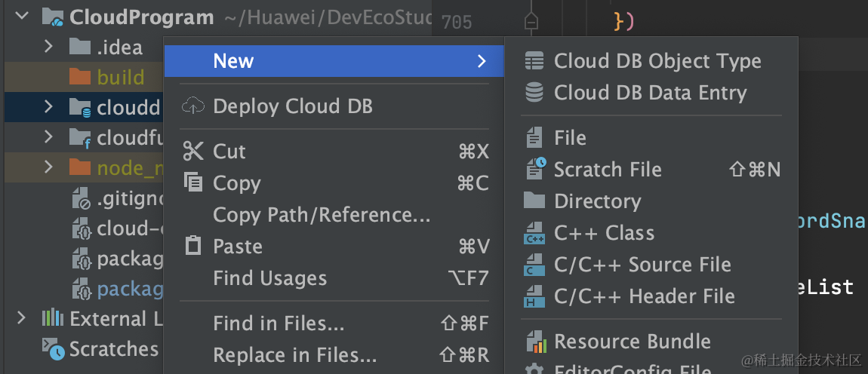Expand the External Libraries node
The height and width of the screenshot is (374, 868).
point(21,318)
